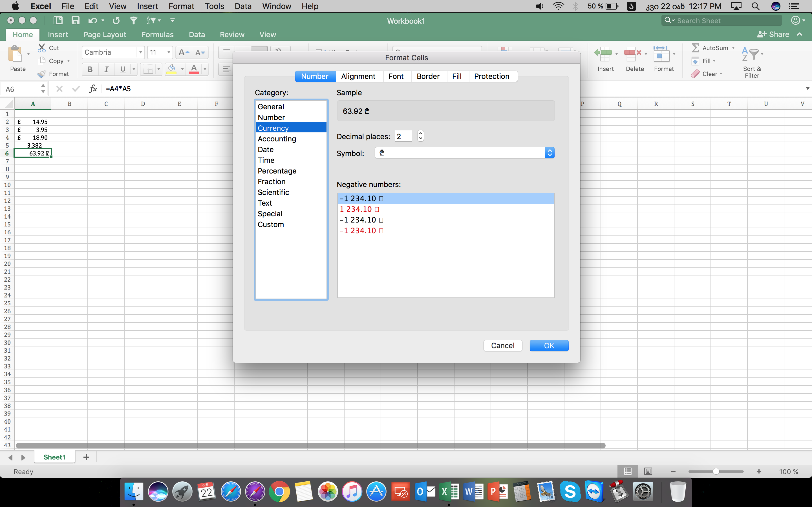Switch to Page Layout view in status bar

click(x=648, y=472)
